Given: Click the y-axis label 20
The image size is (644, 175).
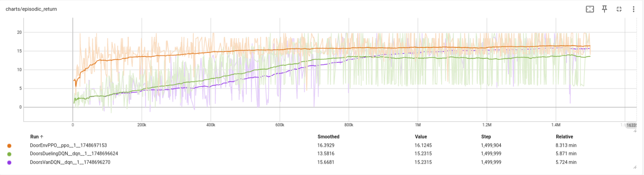Looking at the screenshot, I should [20, 32].
